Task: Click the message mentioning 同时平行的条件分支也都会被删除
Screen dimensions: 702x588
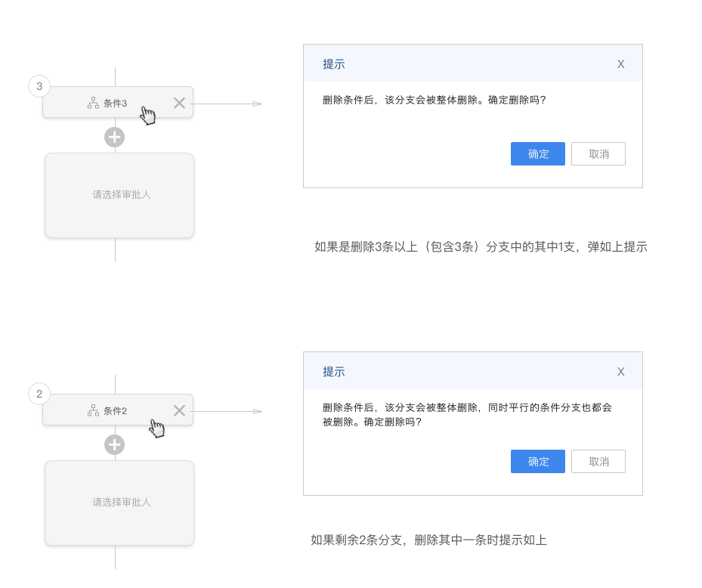Action: [467, 415]
